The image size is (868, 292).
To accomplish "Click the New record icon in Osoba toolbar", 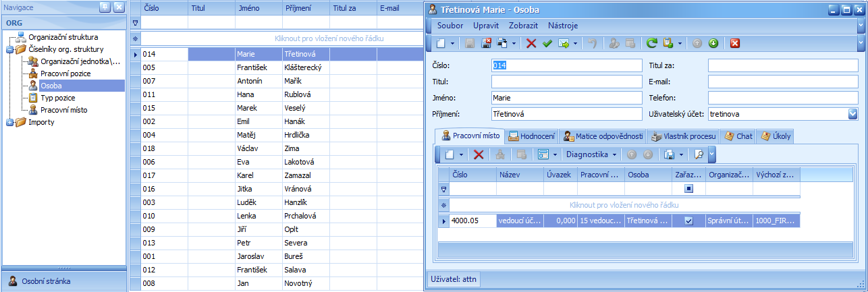I will (439, 43).
